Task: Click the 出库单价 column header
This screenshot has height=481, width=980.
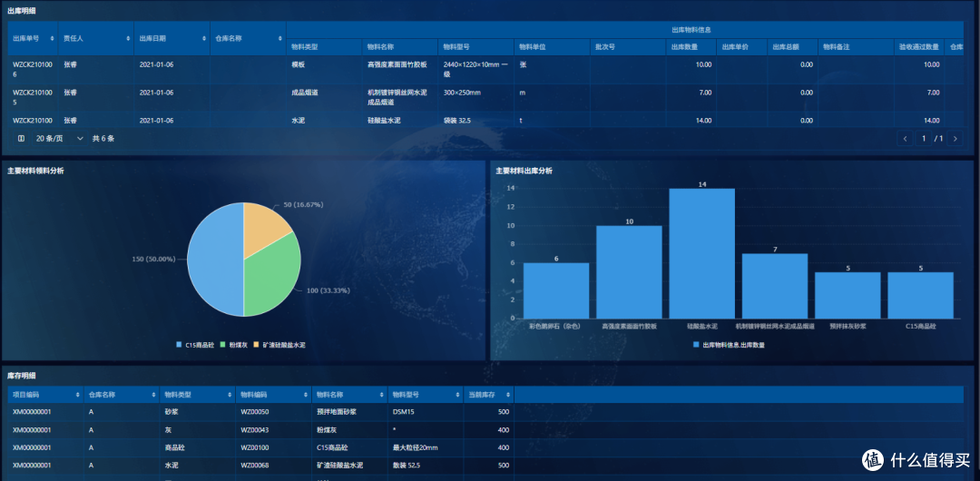Action: (742, 47)
